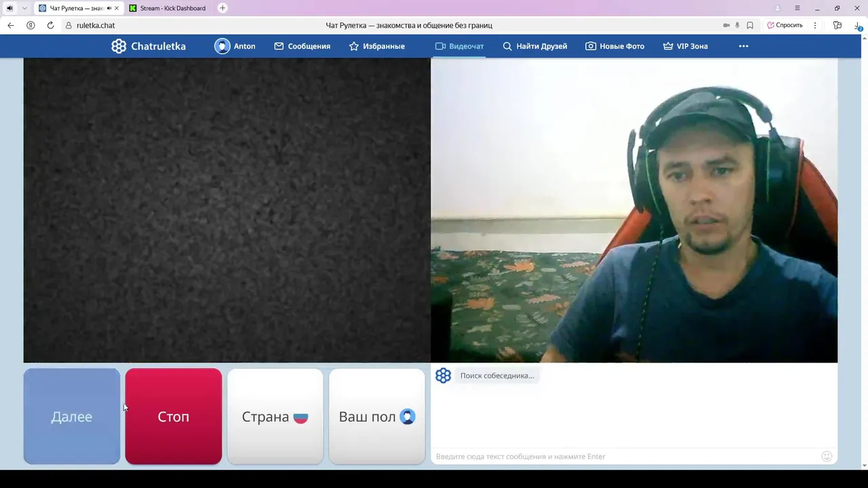
Task: Open the emoji smiley picker
Action: (827, 456)
